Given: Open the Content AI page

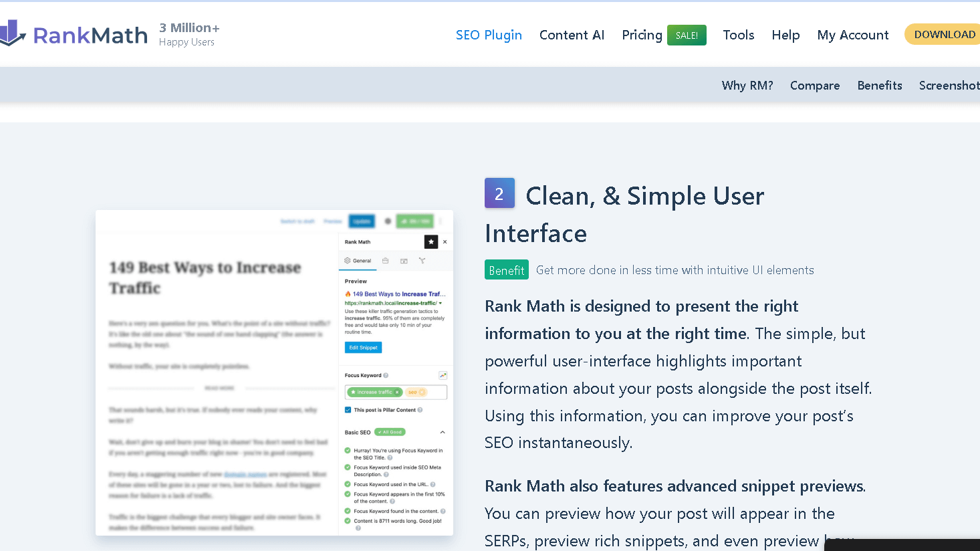Looking at the screenshot, I should tap(572, 35).
